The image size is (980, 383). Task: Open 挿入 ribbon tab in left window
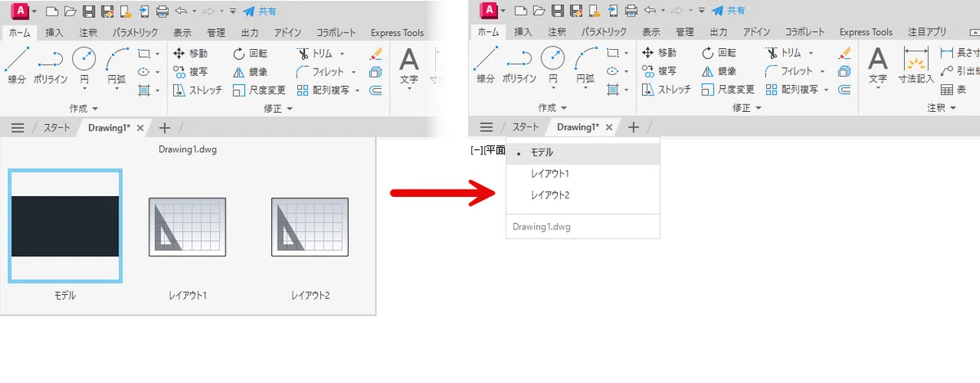coord(55,33)
